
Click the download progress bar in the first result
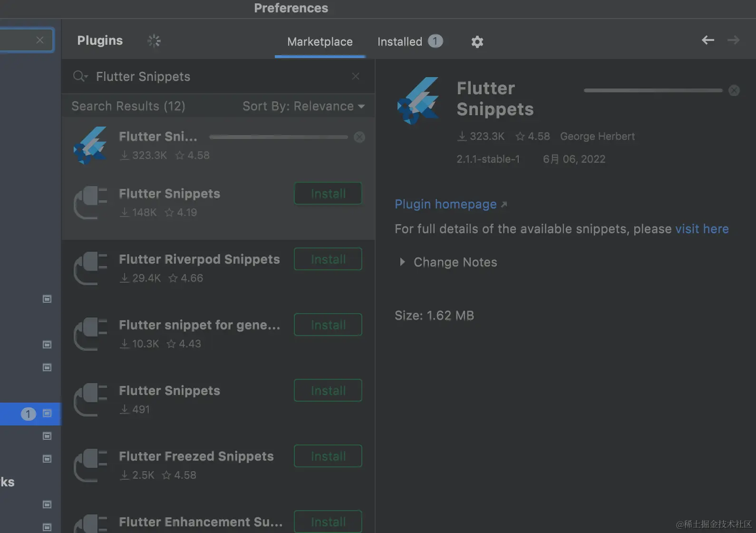click(279, 137)
